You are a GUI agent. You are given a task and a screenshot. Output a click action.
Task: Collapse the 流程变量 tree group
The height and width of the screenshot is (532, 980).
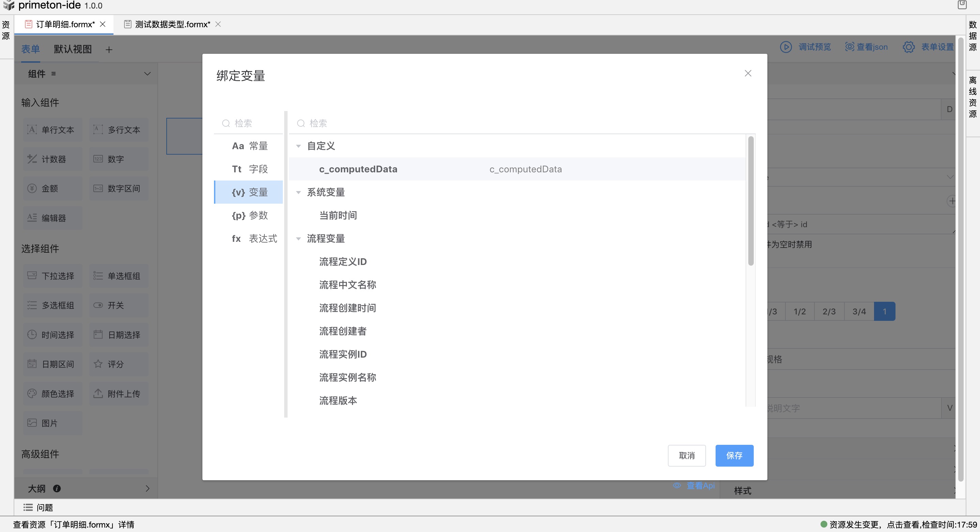click(x=298, y=239)
